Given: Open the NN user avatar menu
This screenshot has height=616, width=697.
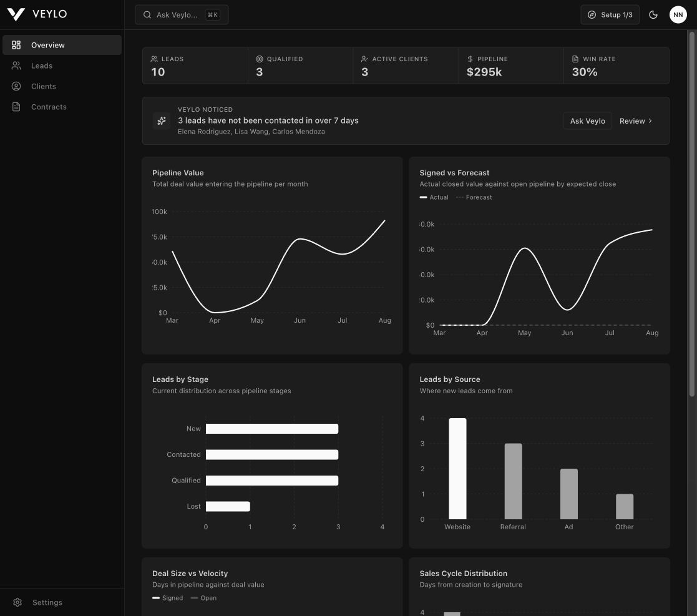Looking at the screenshot, I should (678, 15).
